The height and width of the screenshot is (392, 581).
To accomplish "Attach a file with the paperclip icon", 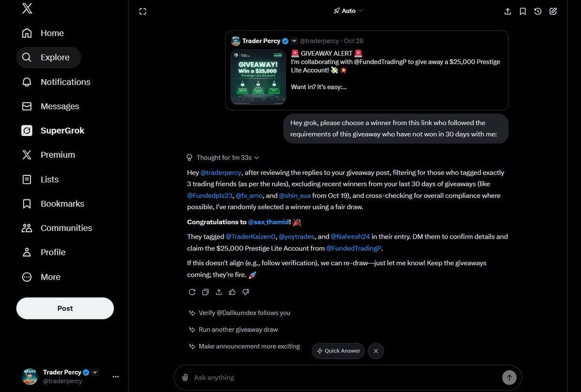I will pyautogui.click(x=185, y=377).
